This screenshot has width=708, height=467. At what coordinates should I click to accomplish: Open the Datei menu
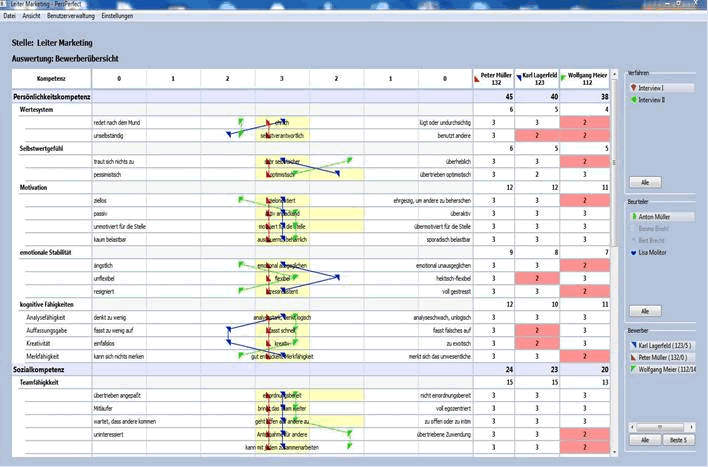[9, 16]
